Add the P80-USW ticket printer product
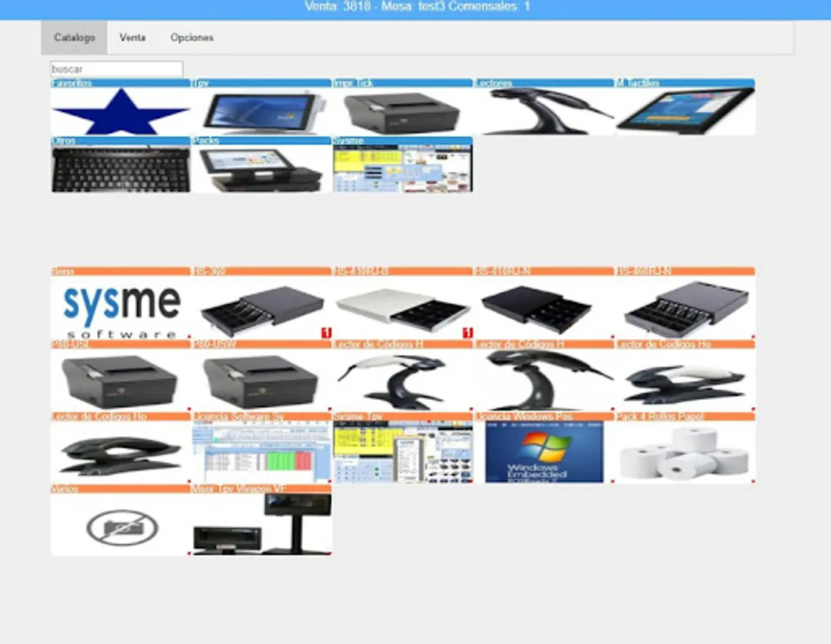The width and height of the screenshot is (831, 644). pyautogui.click(x=262, y=376)
